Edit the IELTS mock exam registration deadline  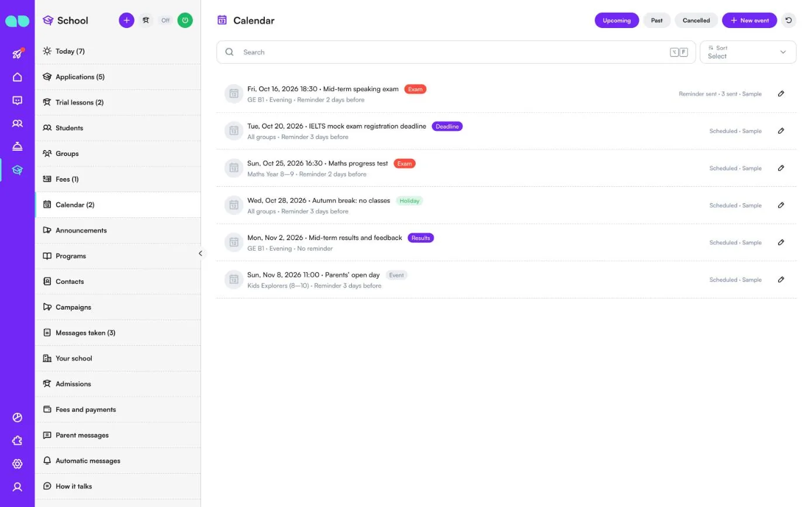point(781,131)
